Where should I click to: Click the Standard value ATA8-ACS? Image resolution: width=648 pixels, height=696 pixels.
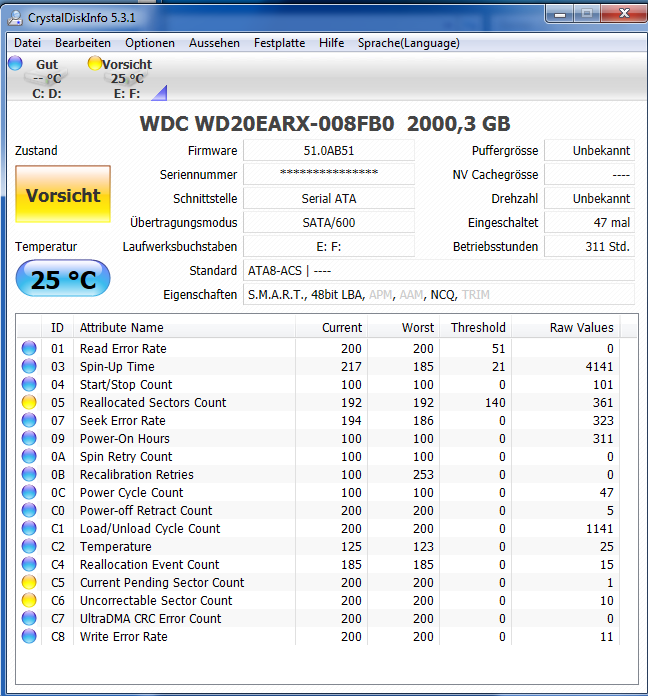coord(439,270)
